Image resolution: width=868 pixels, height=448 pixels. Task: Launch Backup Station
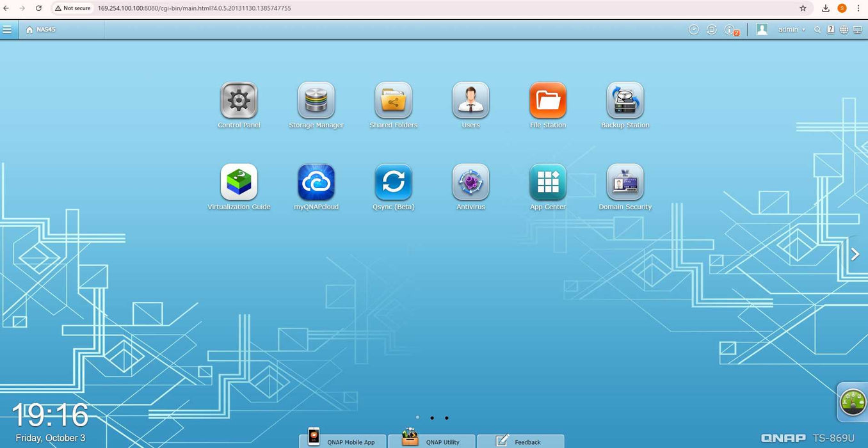(625, 101)
